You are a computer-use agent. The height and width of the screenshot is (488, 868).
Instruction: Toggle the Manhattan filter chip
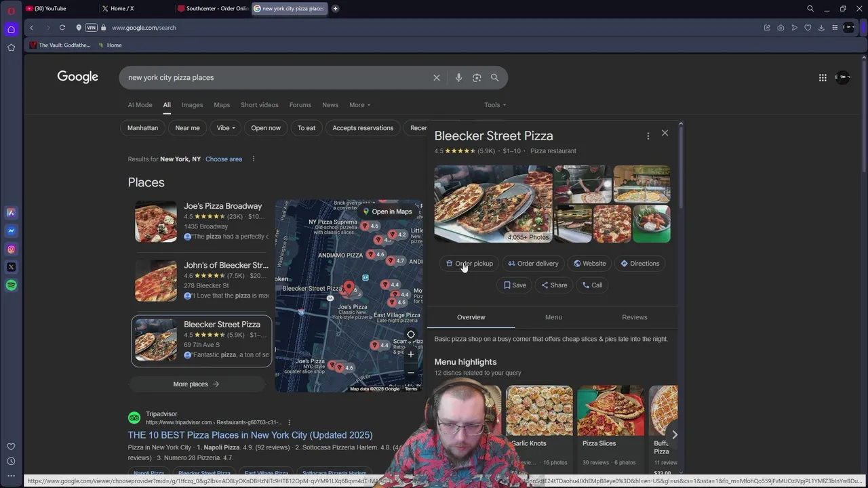click(x=142, y=128)
